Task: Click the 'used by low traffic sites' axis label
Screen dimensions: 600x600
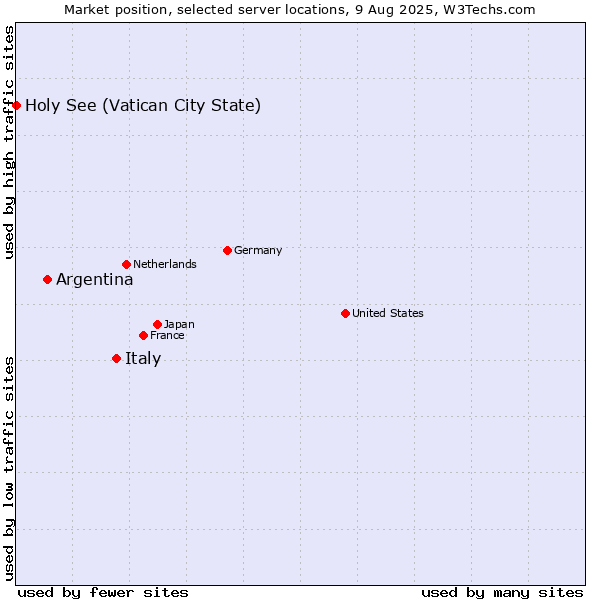Action: pos(8,469)
